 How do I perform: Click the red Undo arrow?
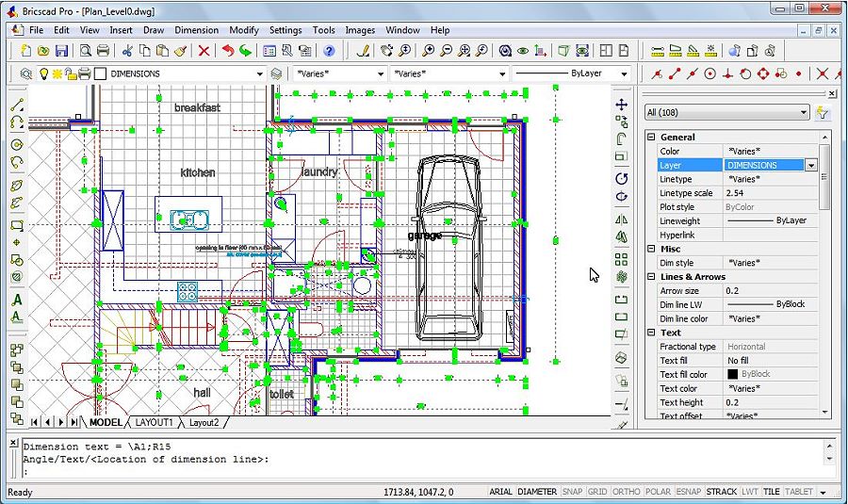228,51
